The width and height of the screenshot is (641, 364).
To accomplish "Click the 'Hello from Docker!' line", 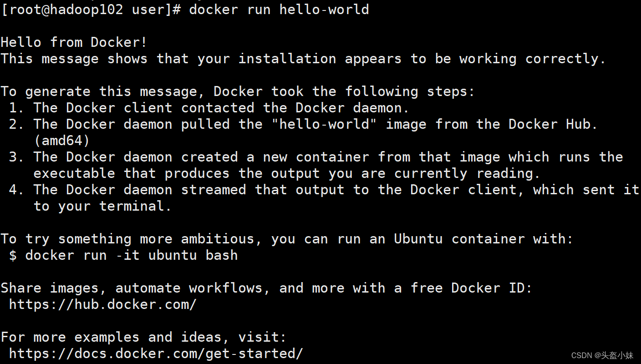I will point(74,42).
